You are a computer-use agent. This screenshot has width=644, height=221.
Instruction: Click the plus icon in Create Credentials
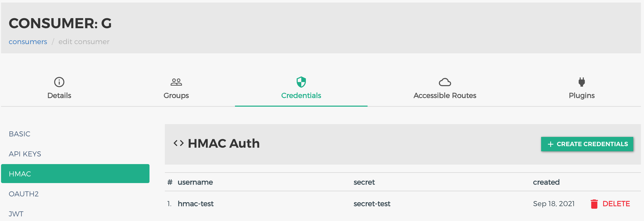pyautogui.click(x=551, y=144)
